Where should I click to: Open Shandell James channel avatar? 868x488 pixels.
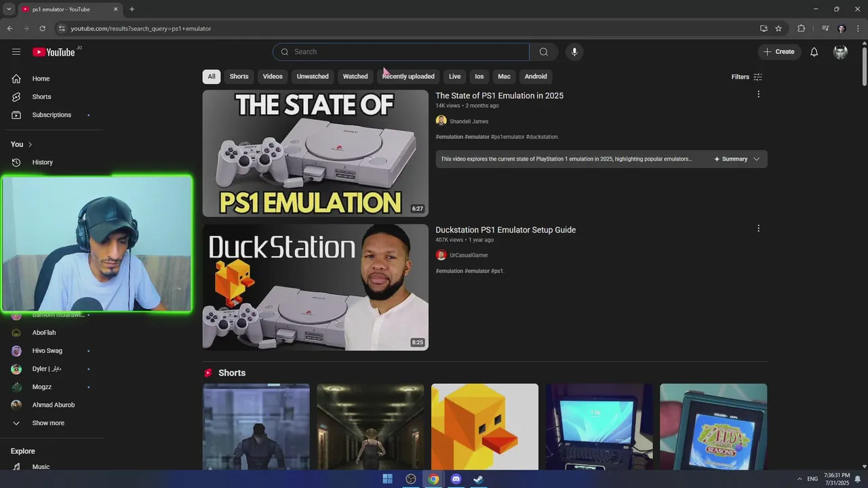pyautogui.click(x=441, y=121)
